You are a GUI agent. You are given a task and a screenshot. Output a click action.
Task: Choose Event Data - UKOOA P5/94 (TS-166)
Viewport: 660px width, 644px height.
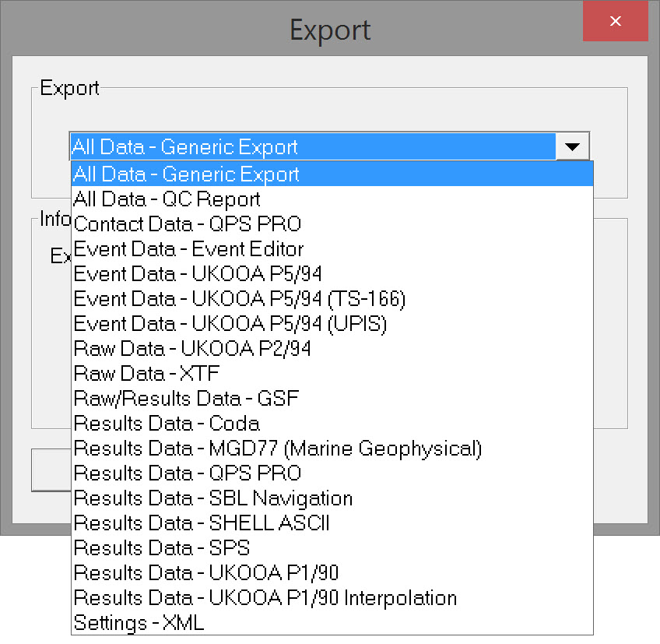point(240,299)
